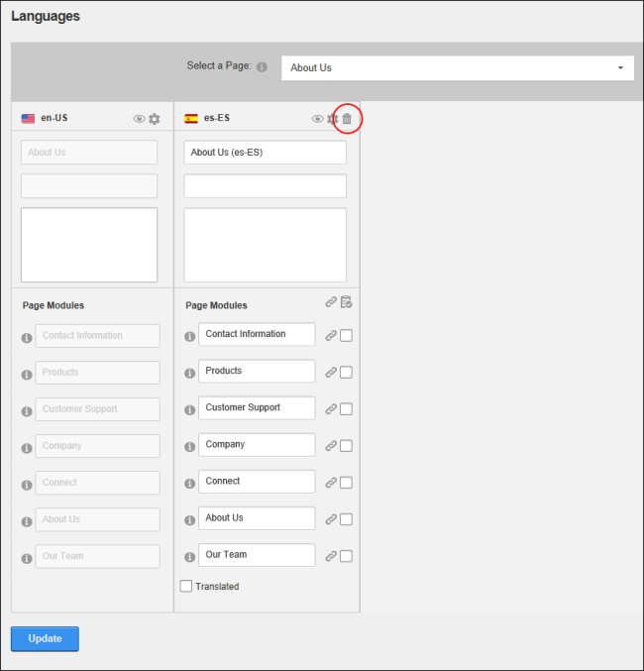644x671 pixels.
Task: Click link icon next to Our Team module
Action: [x=331, y=556]
